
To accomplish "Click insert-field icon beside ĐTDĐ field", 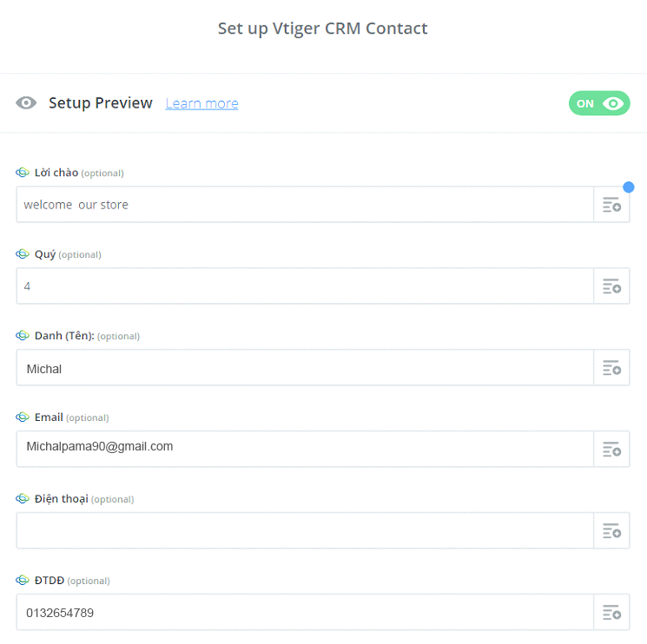I will tap(611, 613).
